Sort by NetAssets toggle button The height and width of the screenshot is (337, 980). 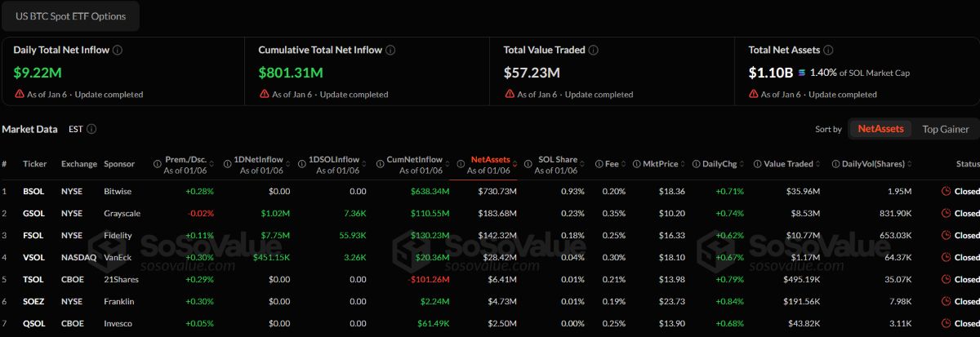880,129
